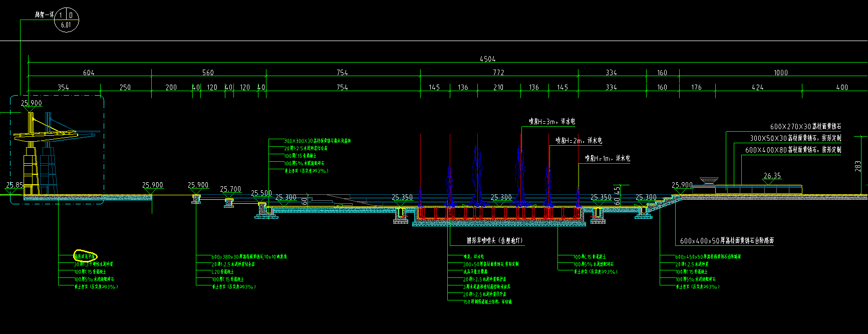Viewport: 868px width, 334px height.
Task: Select the note "喷泉H=1m，详水电"
Action: [607, 158]
